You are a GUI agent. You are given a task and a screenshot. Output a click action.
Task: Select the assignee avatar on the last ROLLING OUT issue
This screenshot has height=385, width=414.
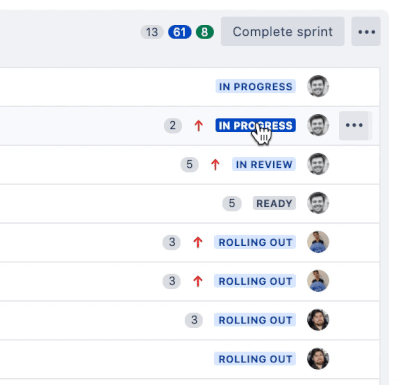click(318, 359)
